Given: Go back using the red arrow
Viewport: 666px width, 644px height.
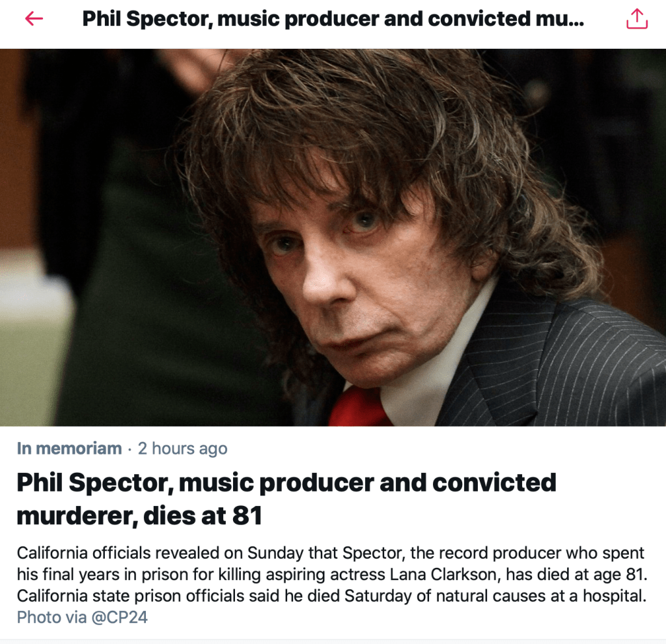Looking at the screenshot, I should click(x=34, y=19).
